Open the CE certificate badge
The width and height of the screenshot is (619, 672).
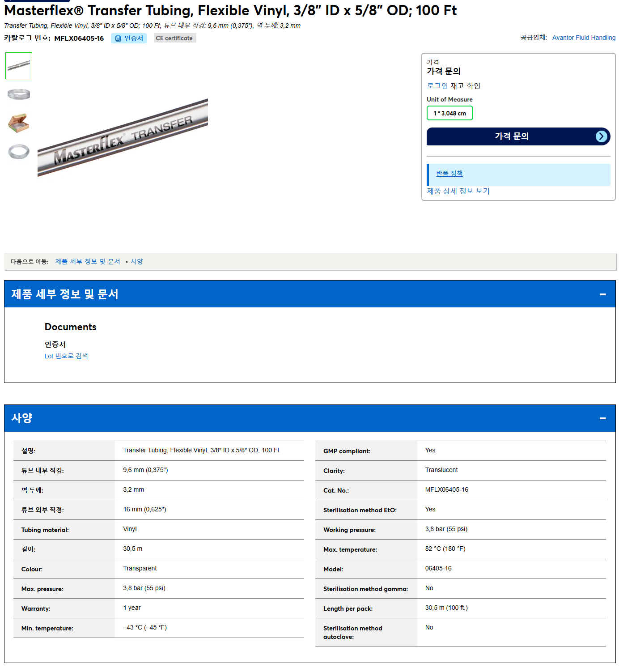pos(174,38)
